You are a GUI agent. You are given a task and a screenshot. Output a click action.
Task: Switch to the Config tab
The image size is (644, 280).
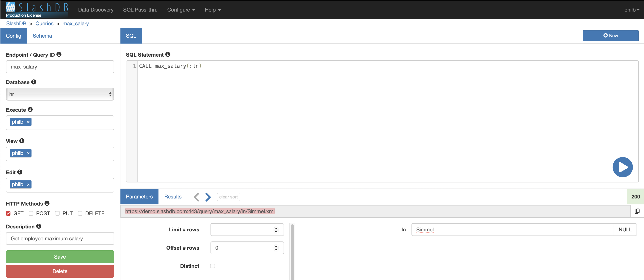13,36
